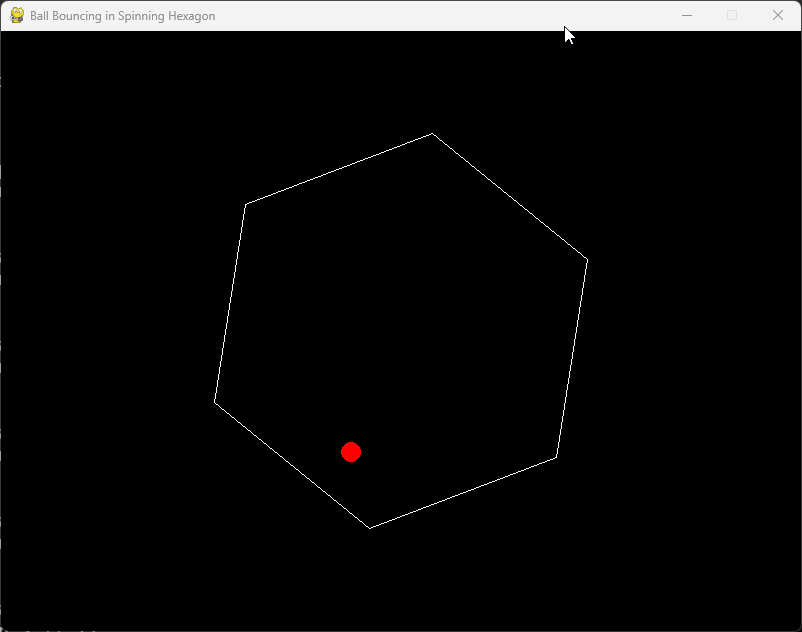The width and height of the screenshot is (802, 632).
Task: Minimize the Ball Bouncing window
Action: pos(687,16)
